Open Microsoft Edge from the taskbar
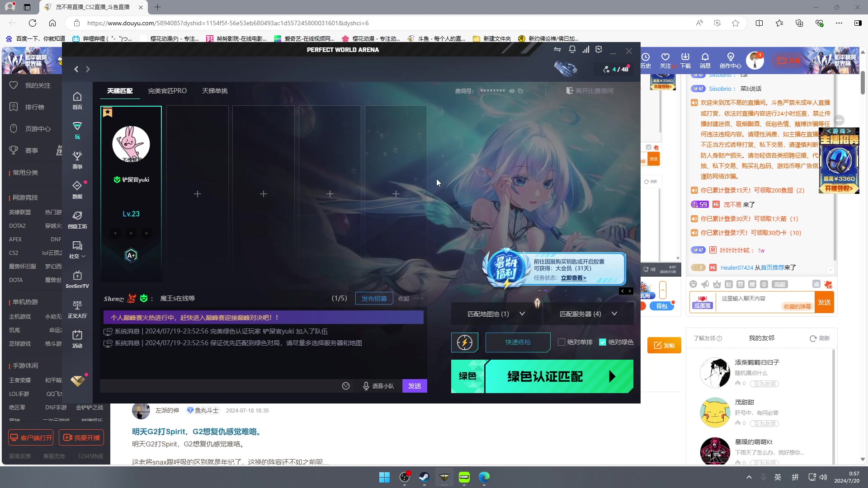This screenshot has height=488, width=868. pyautogui.click(x=484, y=477)
